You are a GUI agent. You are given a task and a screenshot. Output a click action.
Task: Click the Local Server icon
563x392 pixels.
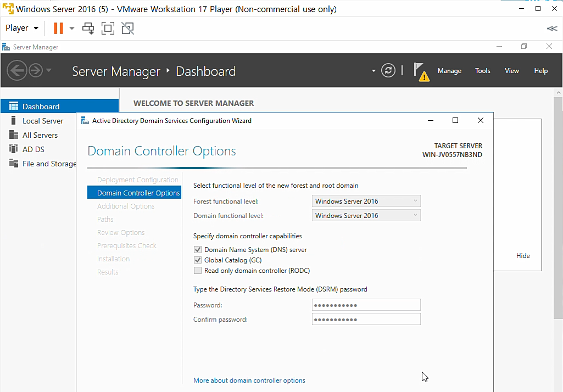(14, 121)
